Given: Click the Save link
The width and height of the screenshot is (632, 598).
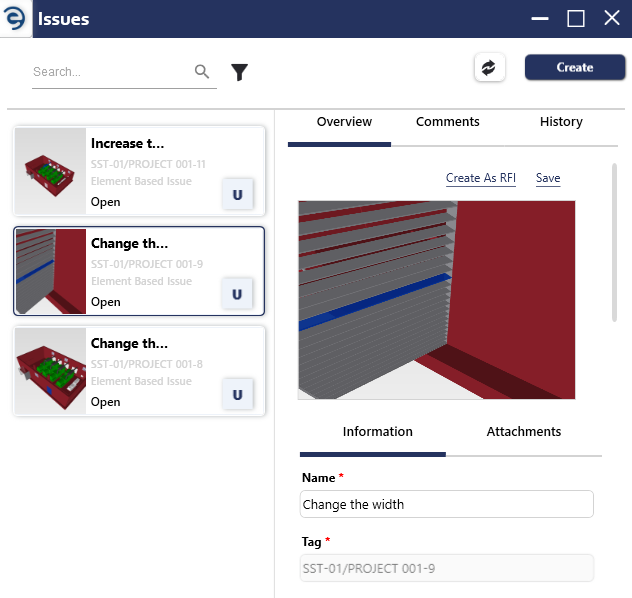Looking at the screenshot, I should [548, 178].
